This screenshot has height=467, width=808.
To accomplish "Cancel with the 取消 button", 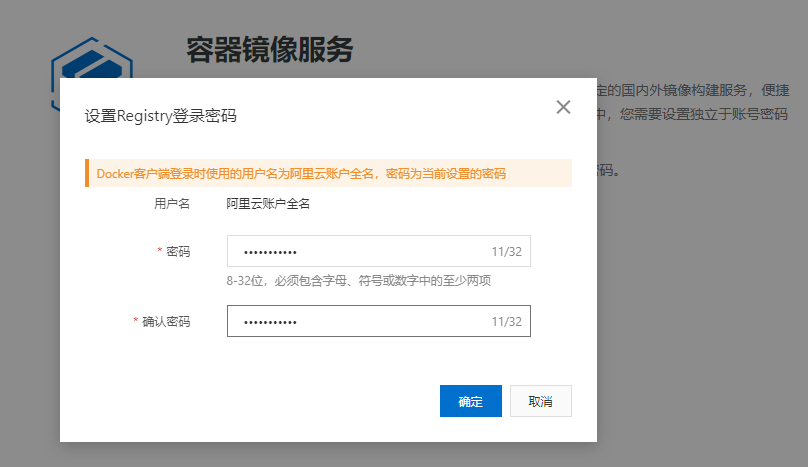I will click(x=541, y=401).
